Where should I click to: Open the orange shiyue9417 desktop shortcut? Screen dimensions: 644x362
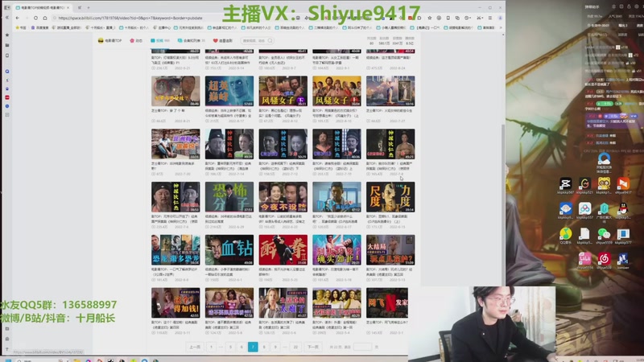click(623, 183)
